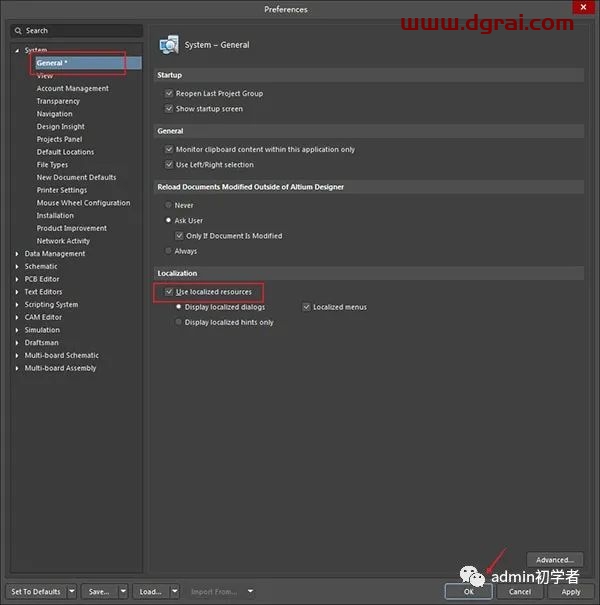Click in the Search input field
Screen dimensions: 600x605
pos(80,31)
